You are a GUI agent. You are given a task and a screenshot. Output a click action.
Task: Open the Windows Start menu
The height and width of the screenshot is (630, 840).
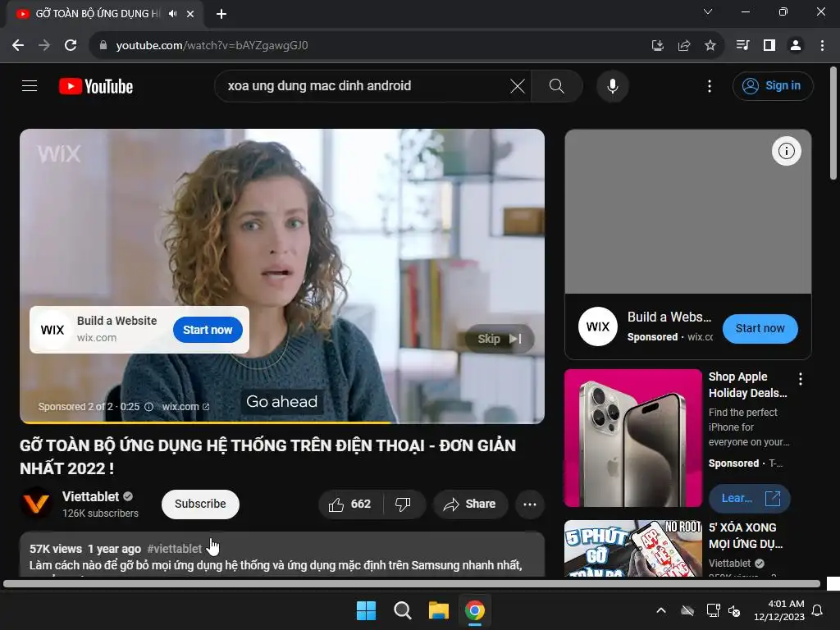click(367, 610)
